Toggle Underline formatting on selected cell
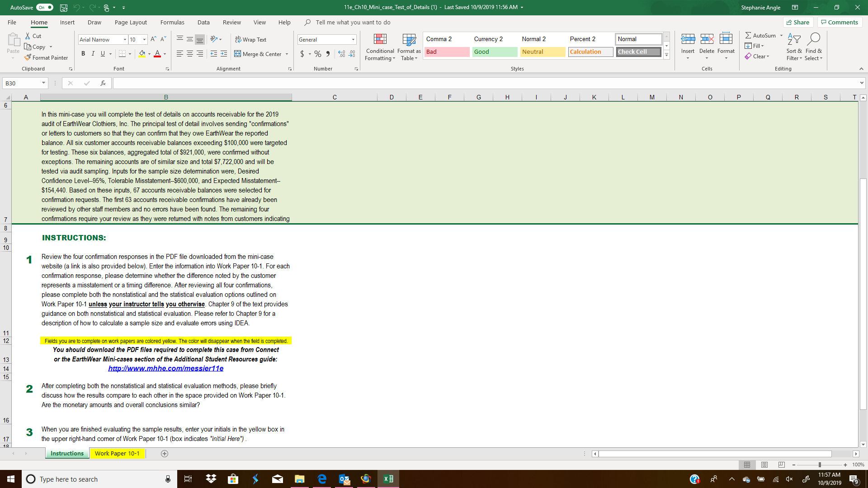The image size is (868, 488). 102,53
